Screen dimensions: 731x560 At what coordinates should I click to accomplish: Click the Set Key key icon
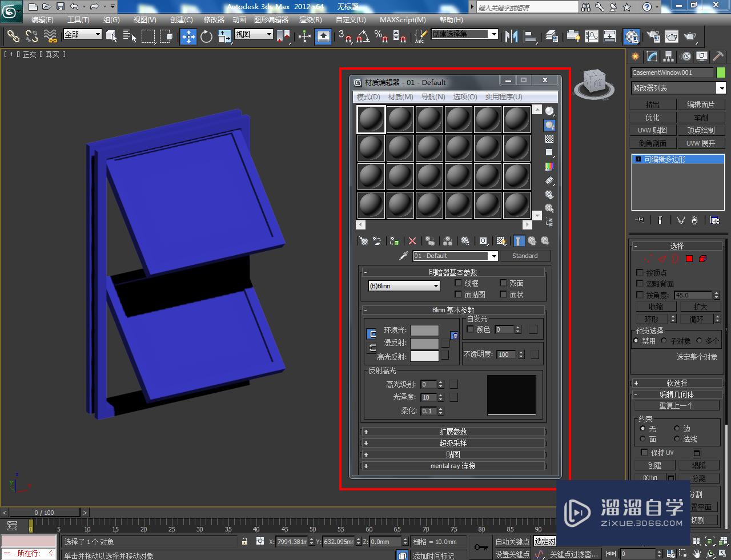click(481, 547)
